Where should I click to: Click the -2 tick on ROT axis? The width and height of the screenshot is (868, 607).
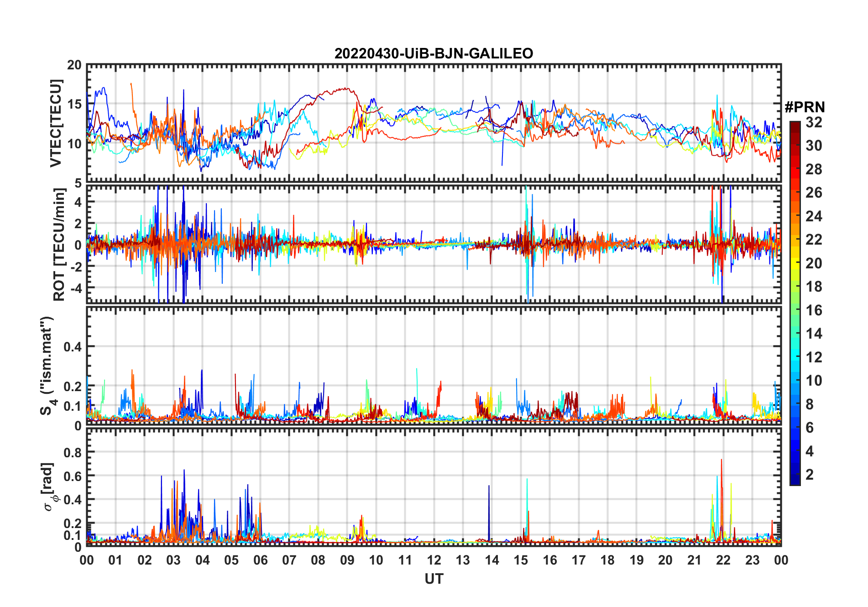[76, 267]
